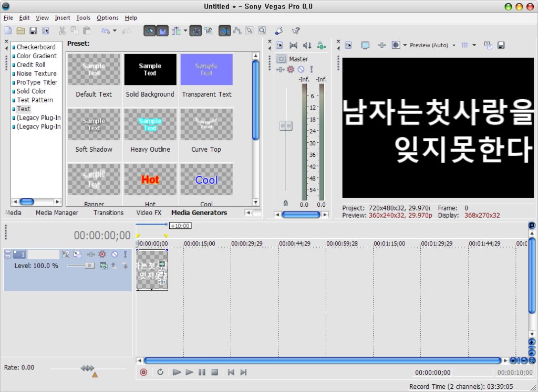This screenshot has height=392, width=538.
Task: Solo the Master bus exclamation icon
Action: [311, 70]
